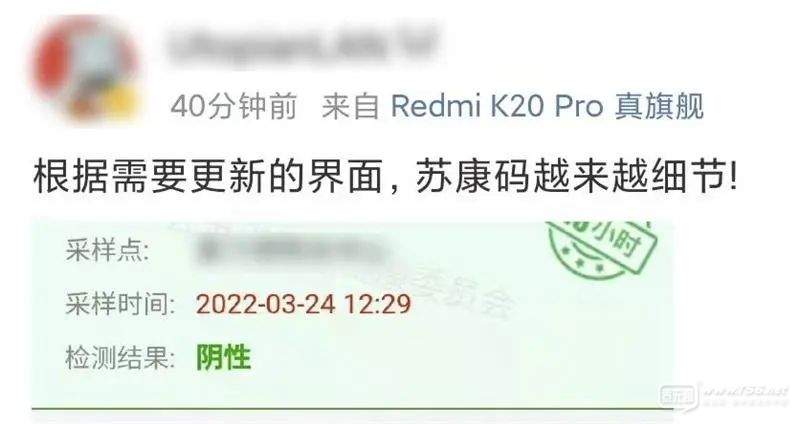Click the green divider line below the result
The height and width of the screenshot is (424, 800).
coord(353,409)
